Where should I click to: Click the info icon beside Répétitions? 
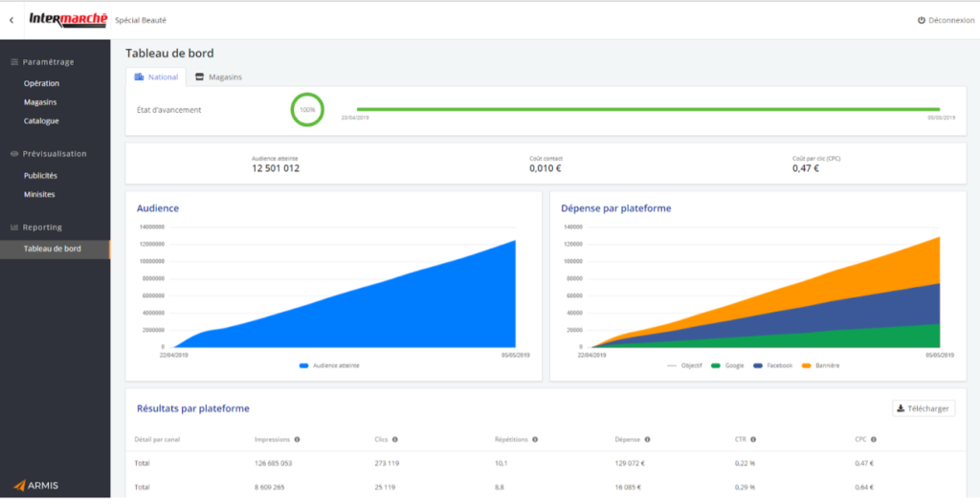click(x=535, y=440)
